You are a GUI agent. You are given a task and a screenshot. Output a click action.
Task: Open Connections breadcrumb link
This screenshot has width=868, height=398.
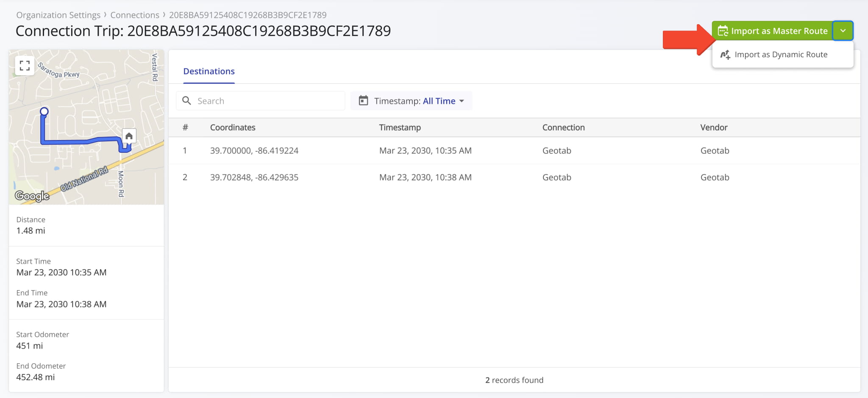[x=135, y=15]
